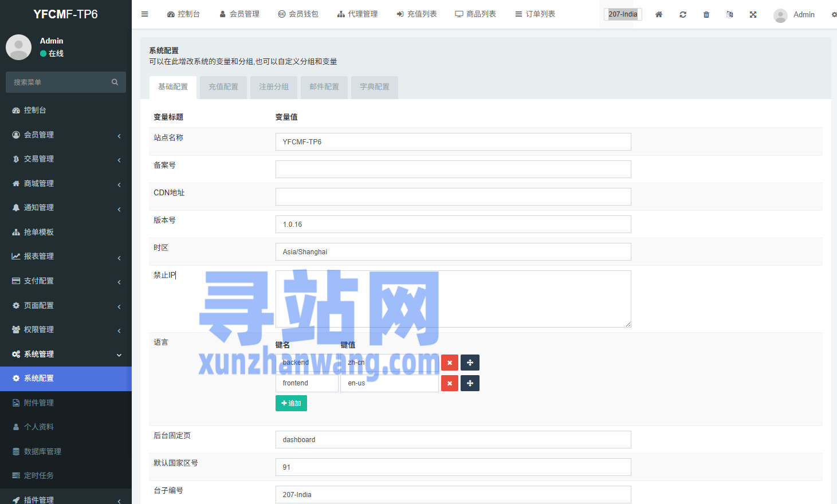Click the trash clear-cache icon

point(706,14)
